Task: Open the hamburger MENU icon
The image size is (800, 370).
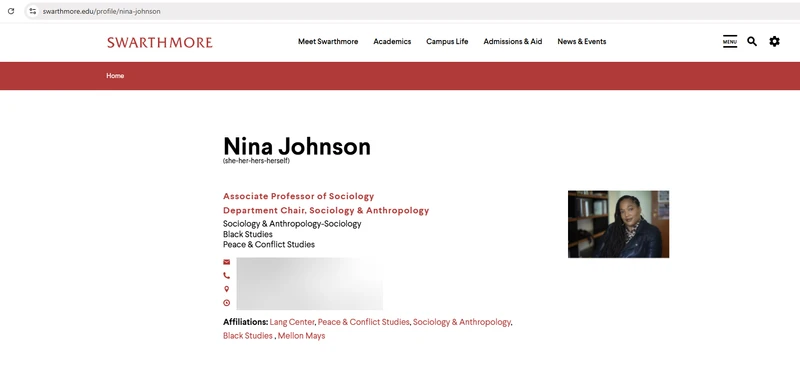Action: (730, 42)
